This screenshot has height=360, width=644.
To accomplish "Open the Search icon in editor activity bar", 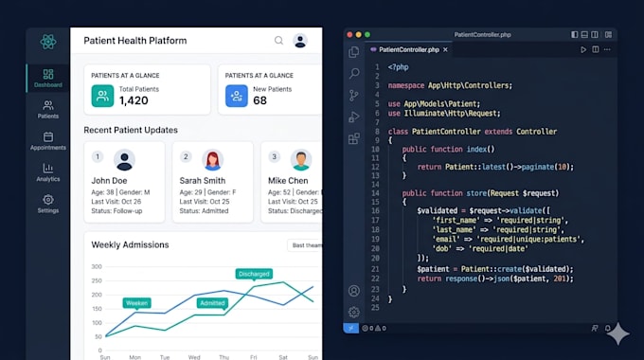I will [x=353, y=73].
